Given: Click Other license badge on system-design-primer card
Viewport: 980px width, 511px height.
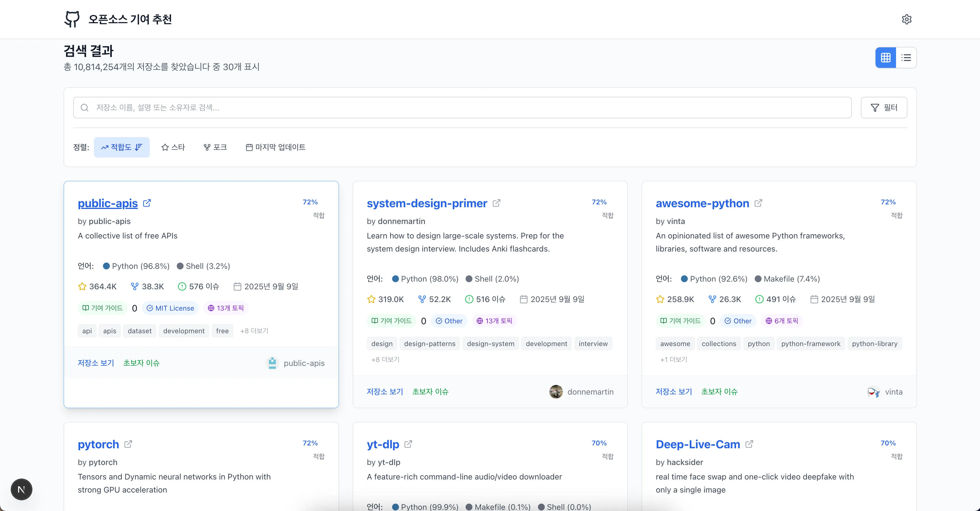Looking at the screenshot, I should (449, 321).
